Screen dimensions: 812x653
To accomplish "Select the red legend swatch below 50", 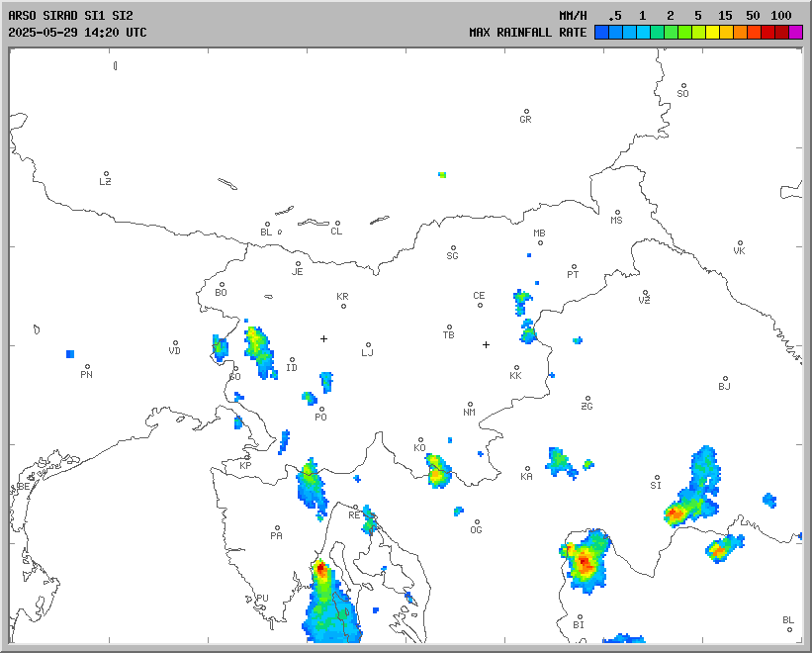I will point(767,32).
